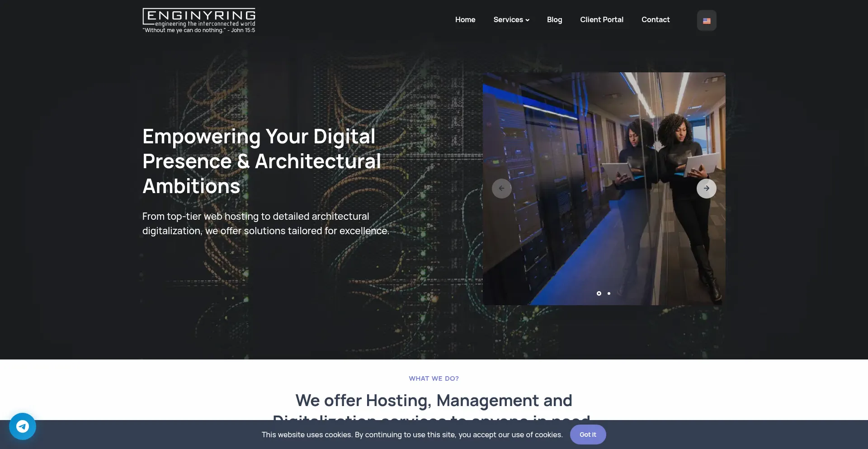Go to the Contact page

655,19
